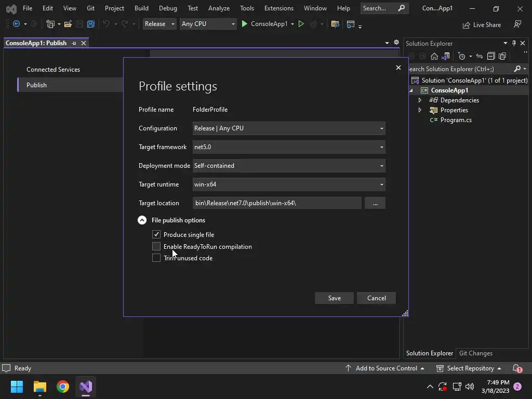The width and height of the screenshot is (532, 399).
Task: Show All Files icon in Solution Explorer
Action: [x=502, y=56]
